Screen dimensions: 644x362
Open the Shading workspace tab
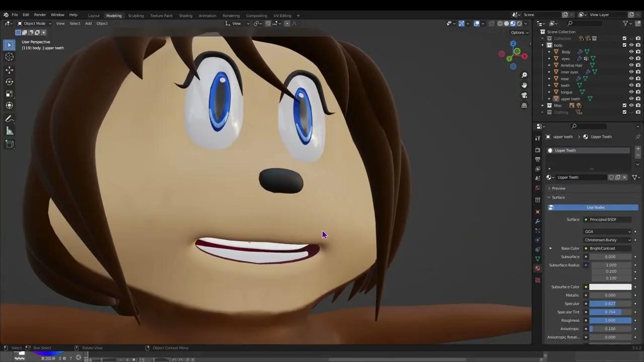[186, 16]
